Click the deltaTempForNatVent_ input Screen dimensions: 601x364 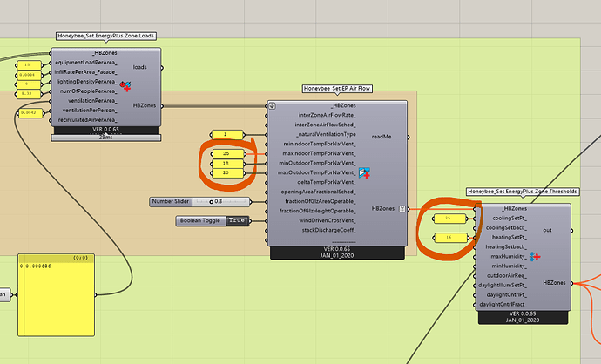[x=327, y=182]
